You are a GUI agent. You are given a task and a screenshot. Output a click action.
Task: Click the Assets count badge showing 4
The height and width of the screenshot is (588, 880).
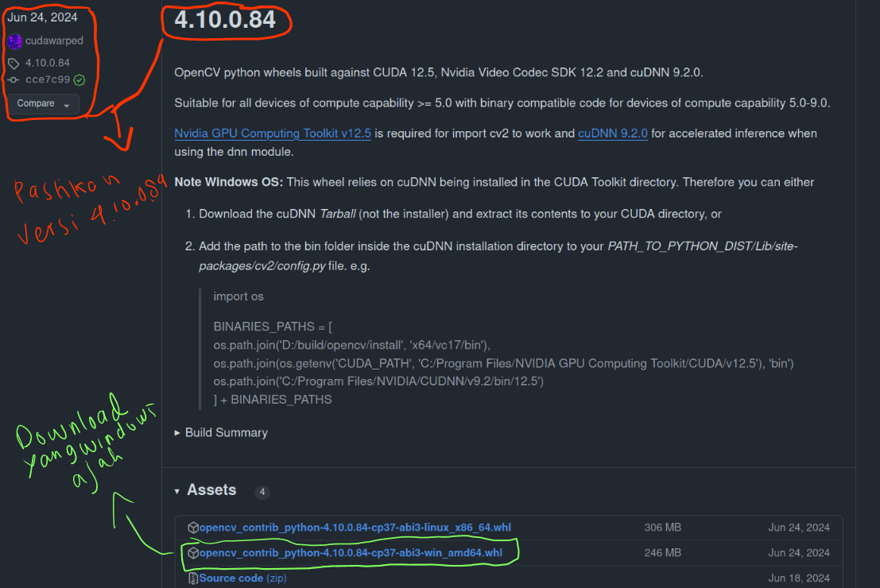pyautogui.click(x=262, y=493)
